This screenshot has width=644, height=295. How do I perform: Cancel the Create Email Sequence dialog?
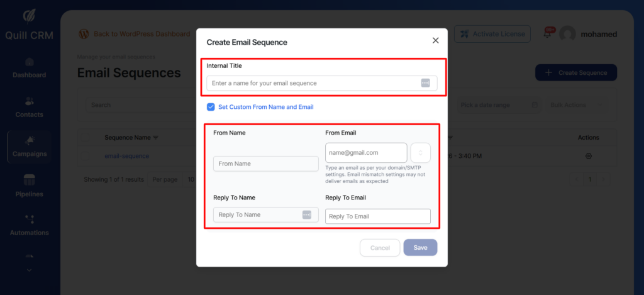380,248
